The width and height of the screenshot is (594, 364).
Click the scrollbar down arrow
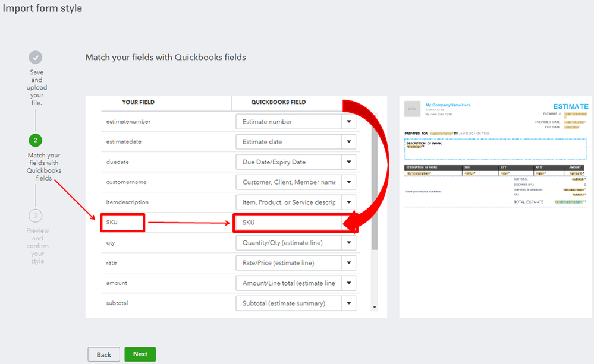point(374,307)
